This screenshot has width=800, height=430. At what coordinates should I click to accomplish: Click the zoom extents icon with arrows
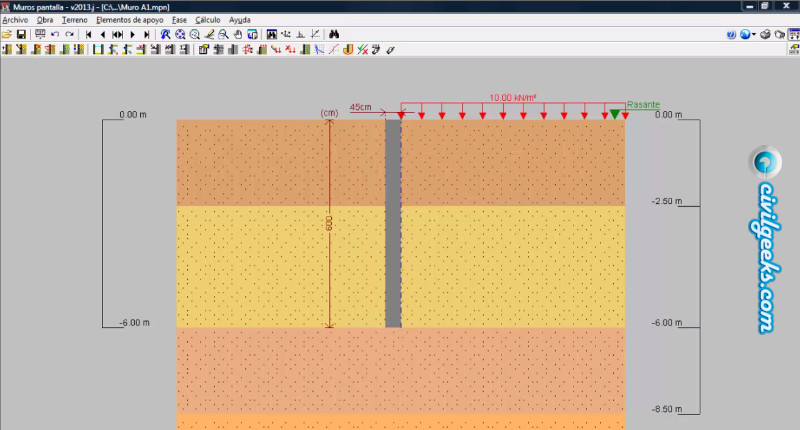pyautogui.click(x=180, y=34)
